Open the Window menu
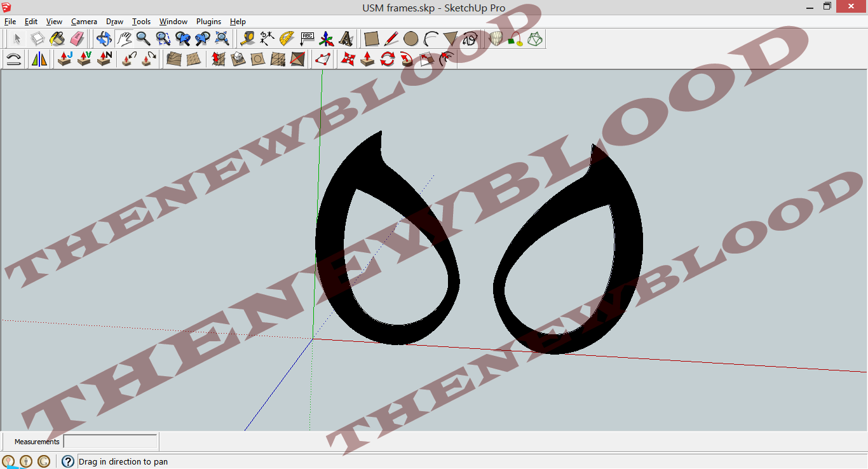 pyautogui.click(x=173, y=22)
